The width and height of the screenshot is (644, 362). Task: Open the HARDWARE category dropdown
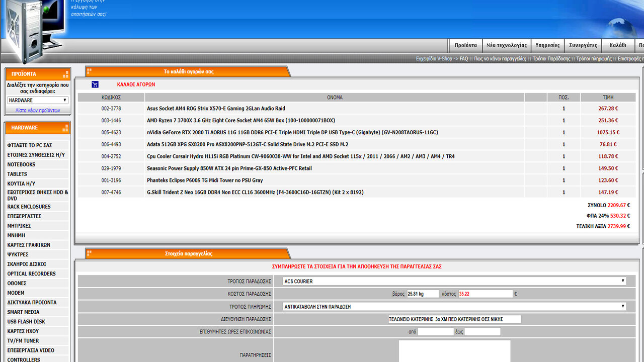pyautogui.click(x=38, y=100)
